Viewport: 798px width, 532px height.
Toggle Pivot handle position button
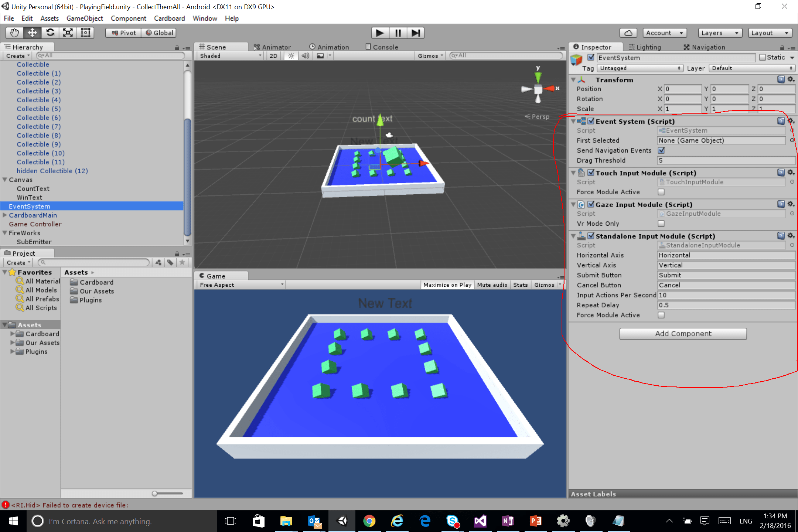click(x=123, y=33)
